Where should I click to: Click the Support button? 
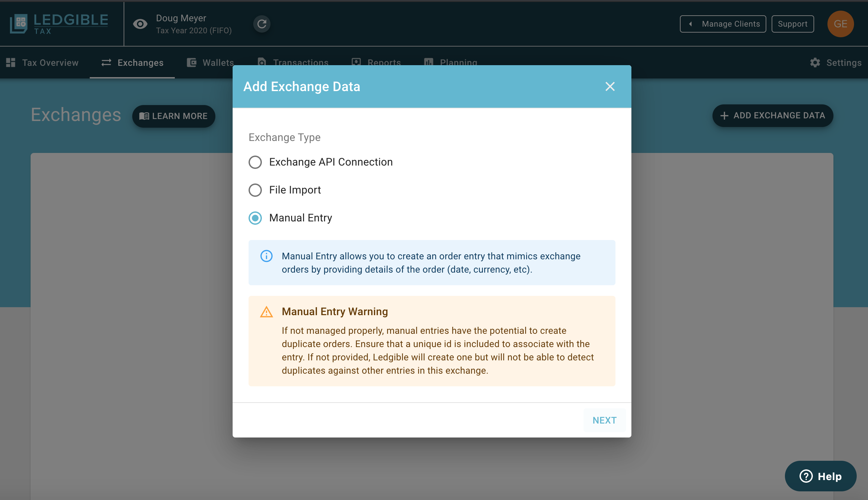(793, 24)
